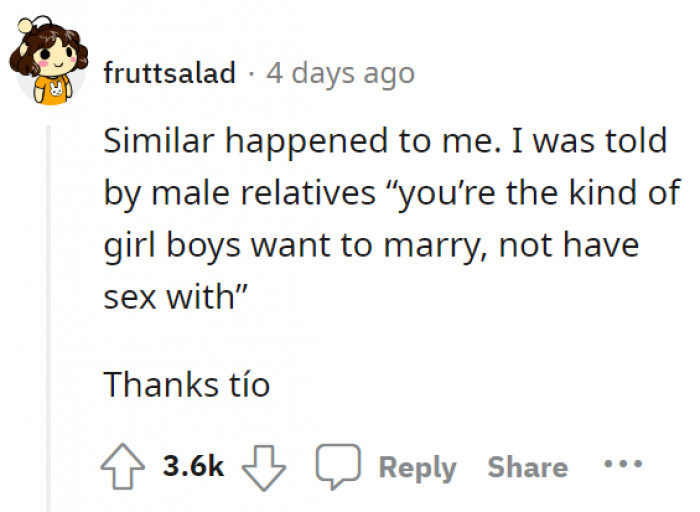Click the bunny emblem on the avatar's shirt
Viewport: 700px width, 512px height.
point(47,94)
